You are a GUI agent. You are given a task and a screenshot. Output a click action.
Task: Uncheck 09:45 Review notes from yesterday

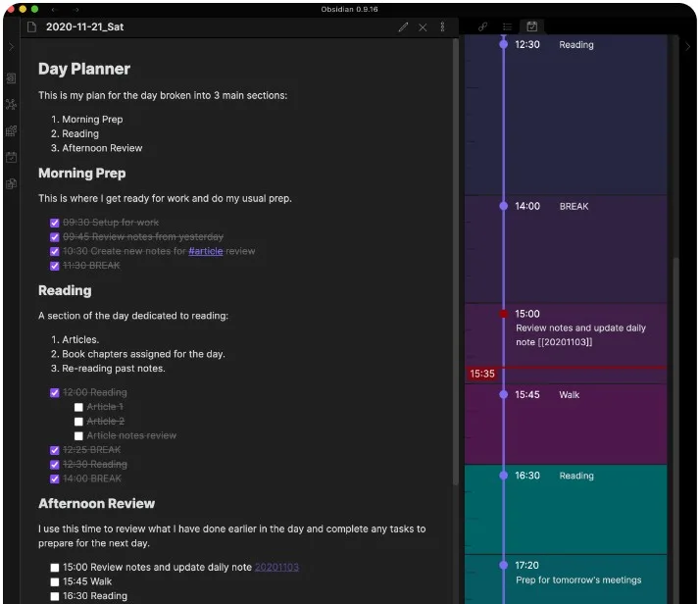tap(55, 236)
